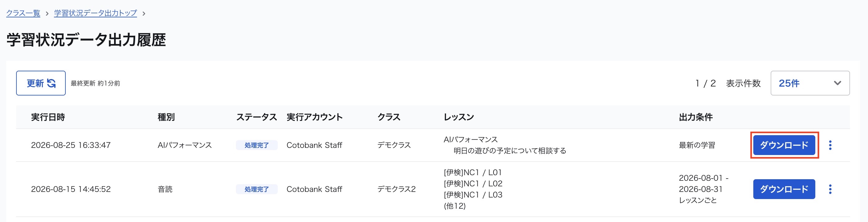Screen dimensions: 868x222
Task: Click the 種別 column header
Action: [166, 117]
